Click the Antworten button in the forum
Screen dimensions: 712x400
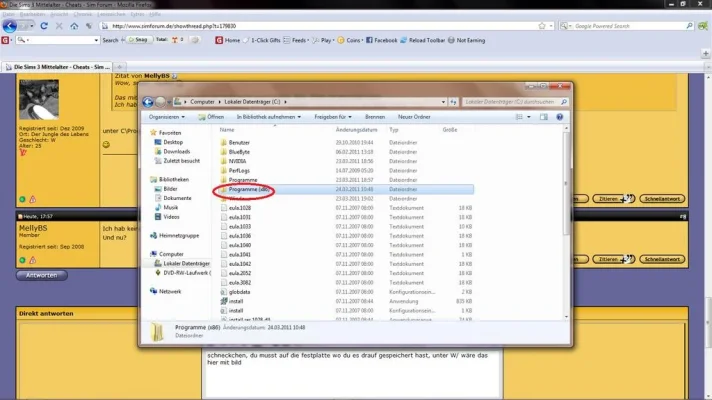click(x=42, y=275)
